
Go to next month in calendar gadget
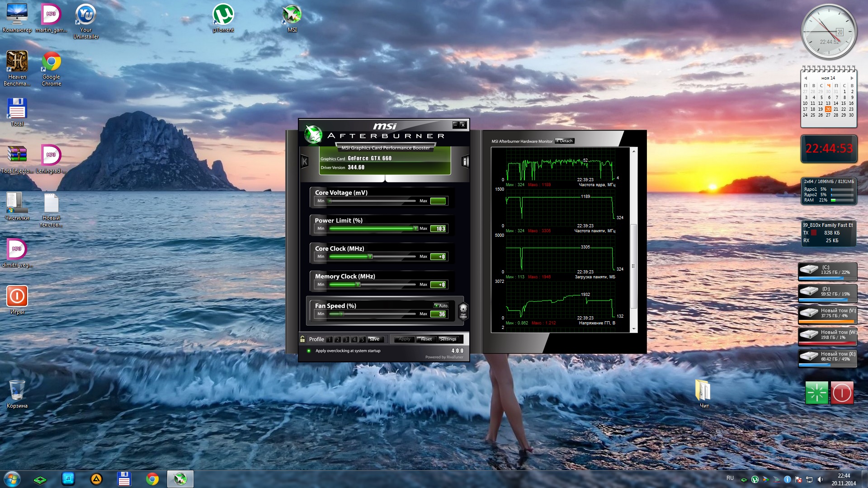click(852, 78)
